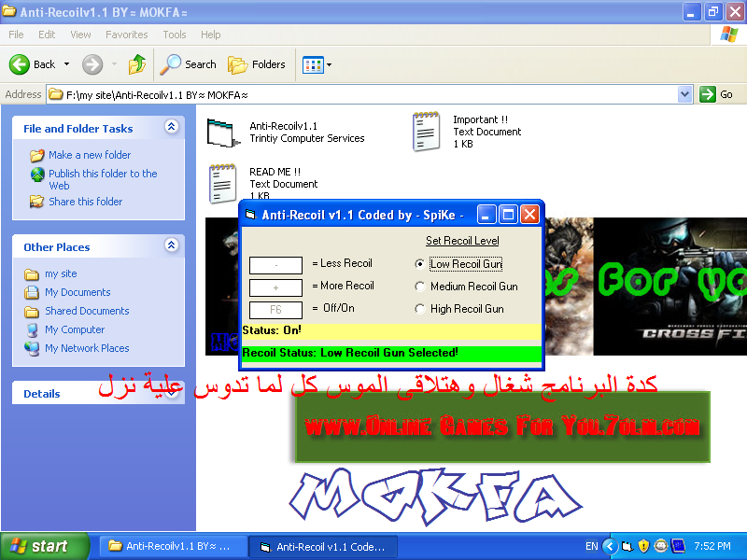Click the security shield tray icon
Viewport: 747px width, 560px height.
643,546
